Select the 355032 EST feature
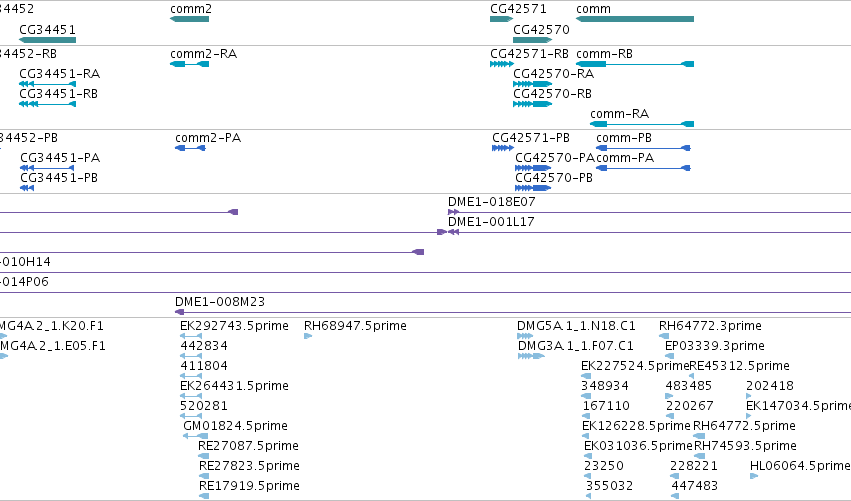Image resolution: width=851 pixels, height=501 pixels. coord(588,496)
